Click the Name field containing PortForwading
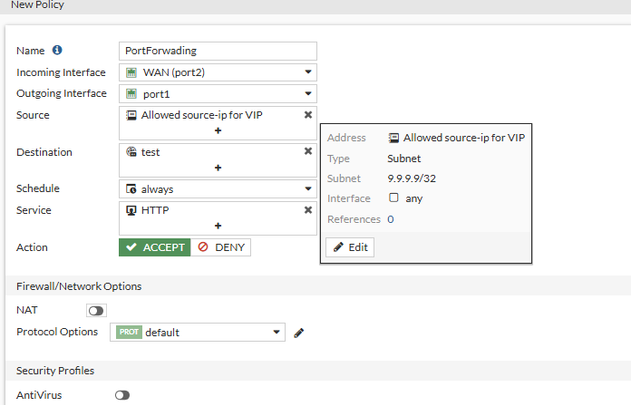The height and width of the screenshot is (405, 631). point(217,51)
